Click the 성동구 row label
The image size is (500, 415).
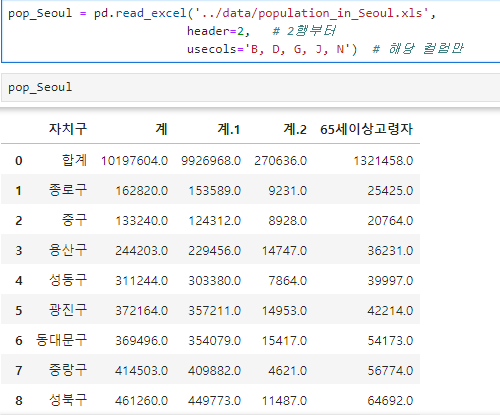point(68,280)
